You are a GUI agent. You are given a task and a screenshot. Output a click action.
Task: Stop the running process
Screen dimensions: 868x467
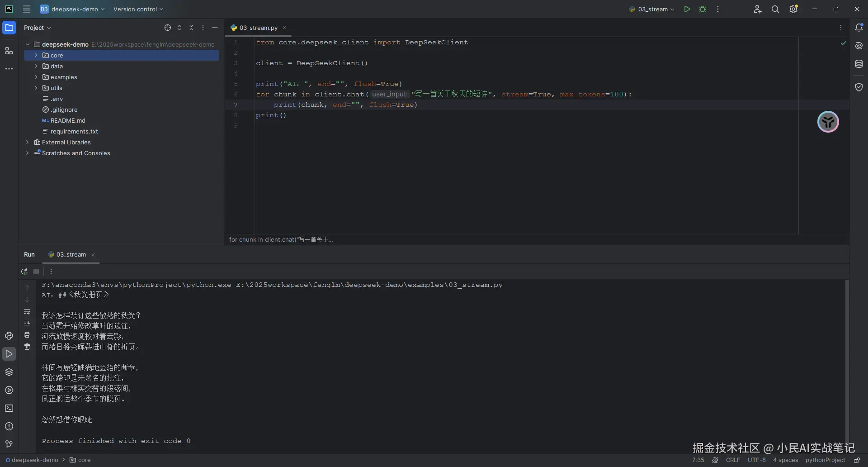point(36,272)
